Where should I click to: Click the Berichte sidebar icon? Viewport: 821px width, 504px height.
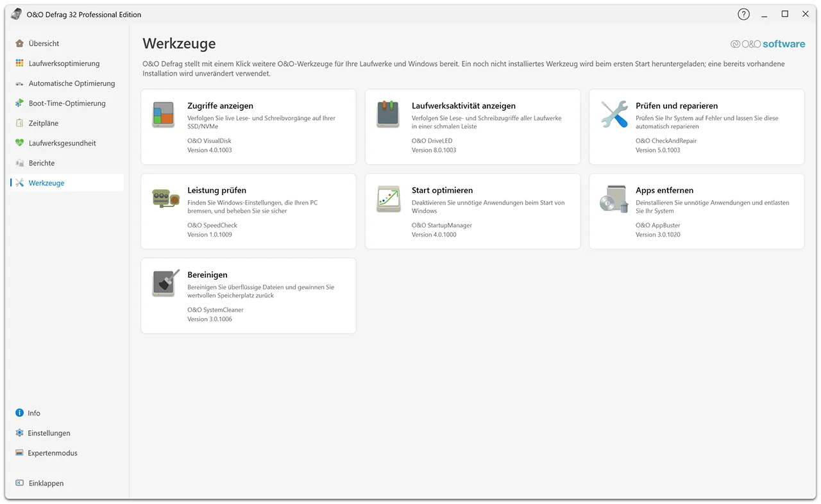click(x=19, y=163)
